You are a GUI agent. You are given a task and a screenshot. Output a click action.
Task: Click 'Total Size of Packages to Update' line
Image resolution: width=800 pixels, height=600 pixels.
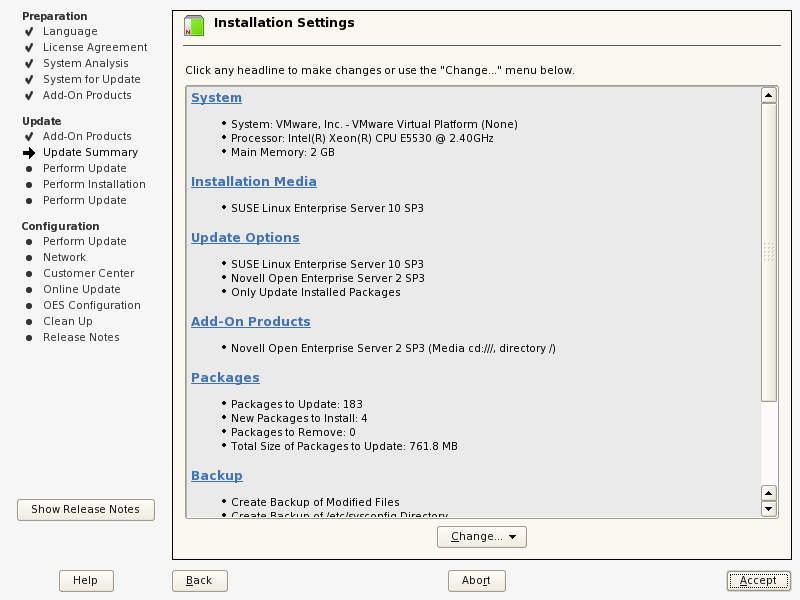click(344, 446)
